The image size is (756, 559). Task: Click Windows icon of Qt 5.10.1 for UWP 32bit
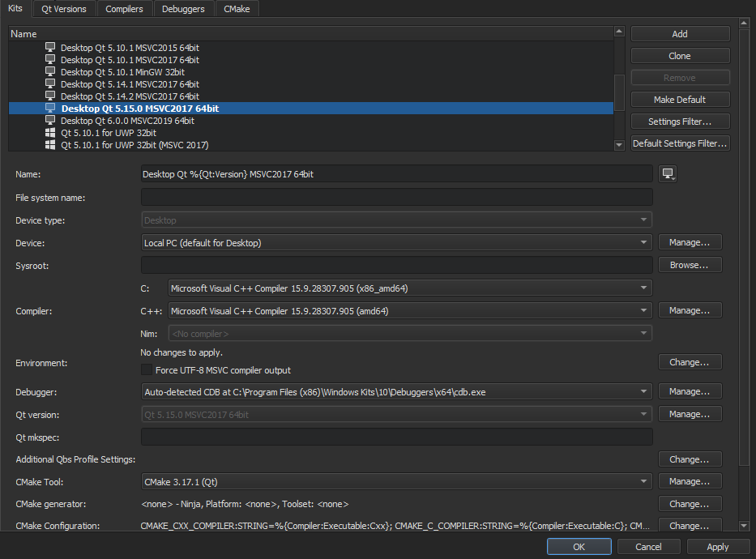coord(50,133)
